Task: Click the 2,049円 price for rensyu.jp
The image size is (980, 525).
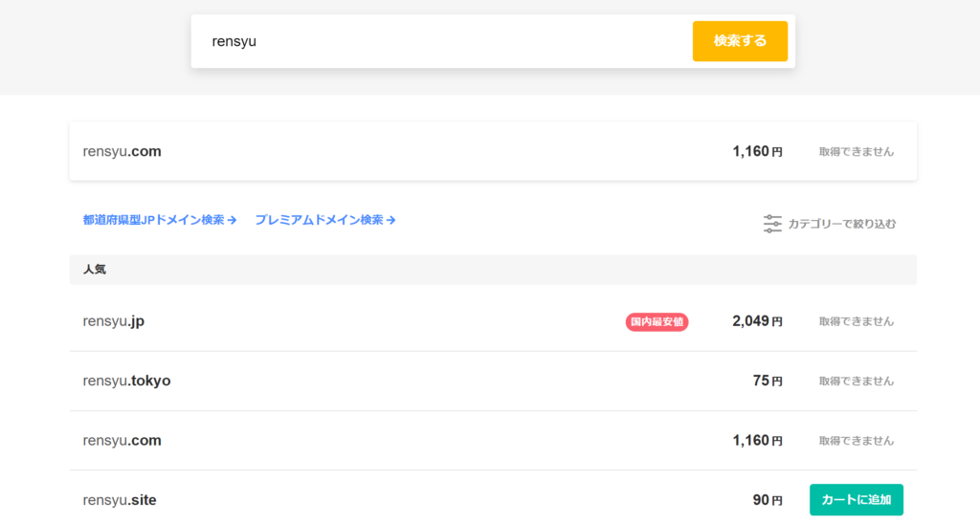Action: pos(757,321)
